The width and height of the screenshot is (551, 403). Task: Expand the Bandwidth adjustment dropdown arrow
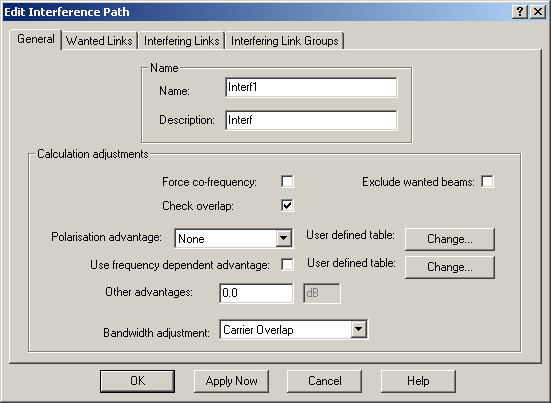click(x=358, y=330)
